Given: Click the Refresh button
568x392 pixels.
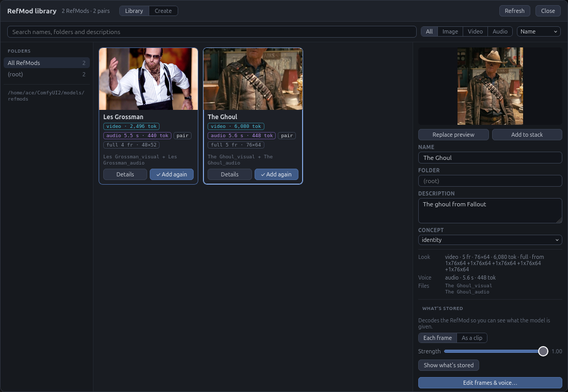Looking at the screenshot, I should pos(514,11).
